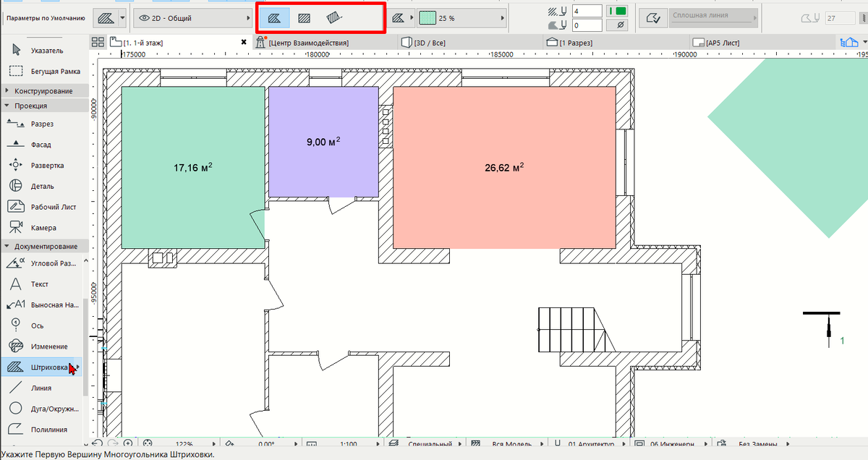This screenshot has height=460, width=868.
Task: Select the Полилиния tool
Action: click(x=42, y=430)
